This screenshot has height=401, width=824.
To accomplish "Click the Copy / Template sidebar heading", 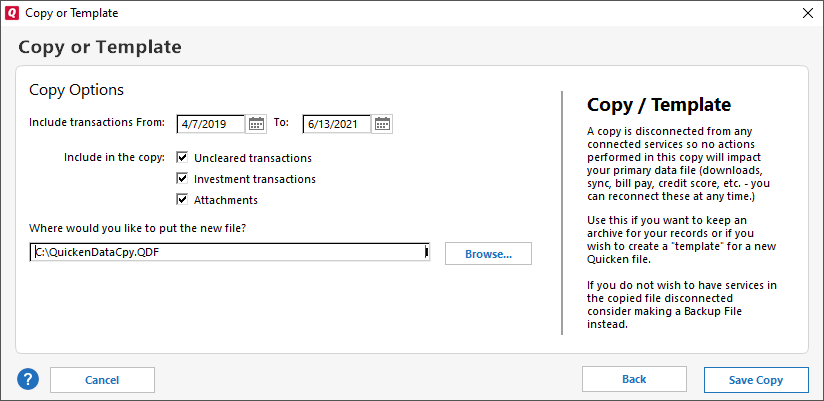I will click(658, 105).
